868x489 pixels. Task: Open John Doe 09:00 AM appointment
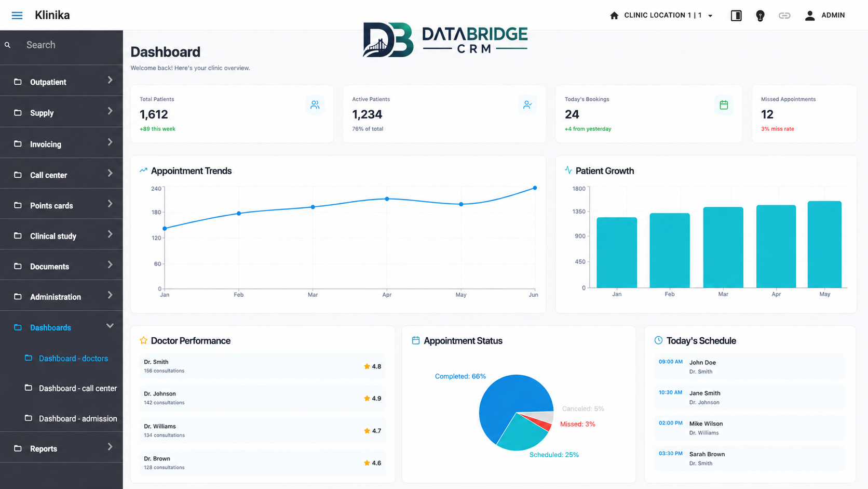(x=750, y=367)
